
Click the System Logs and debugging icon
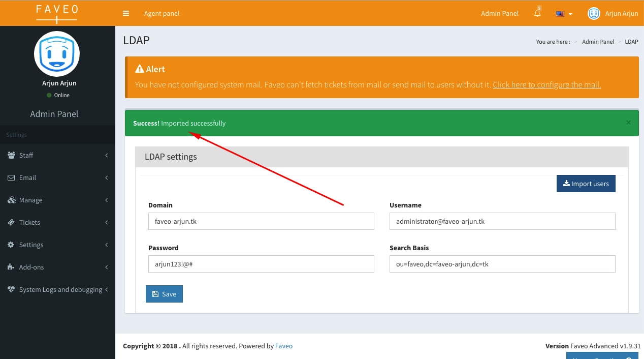(11, 289)
